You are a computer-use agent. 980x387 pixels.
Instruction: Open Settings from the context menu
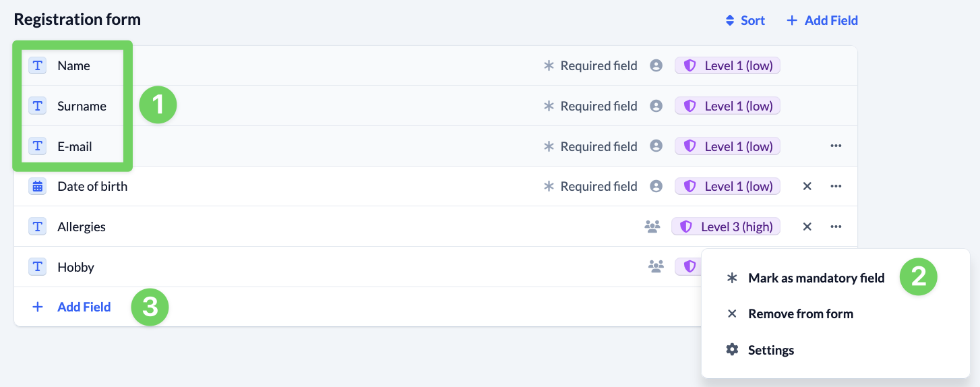770,350
